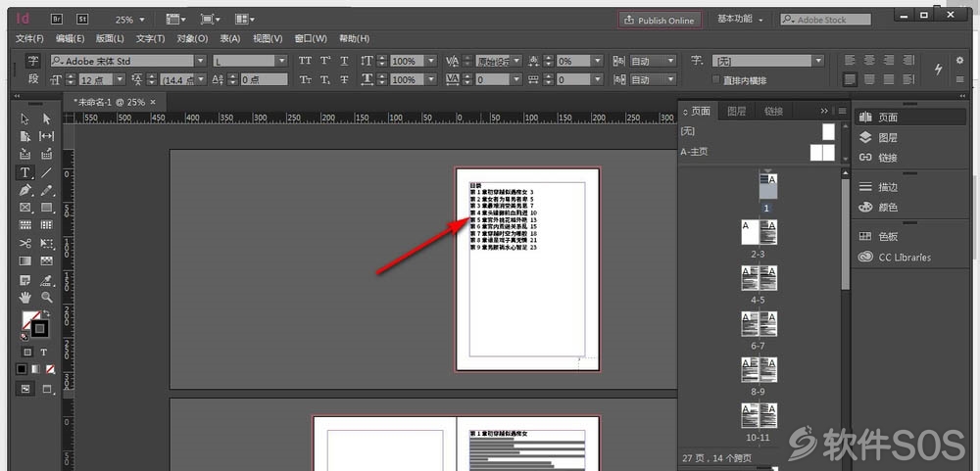Toggle Strikethrough formatting

[344, 79]
